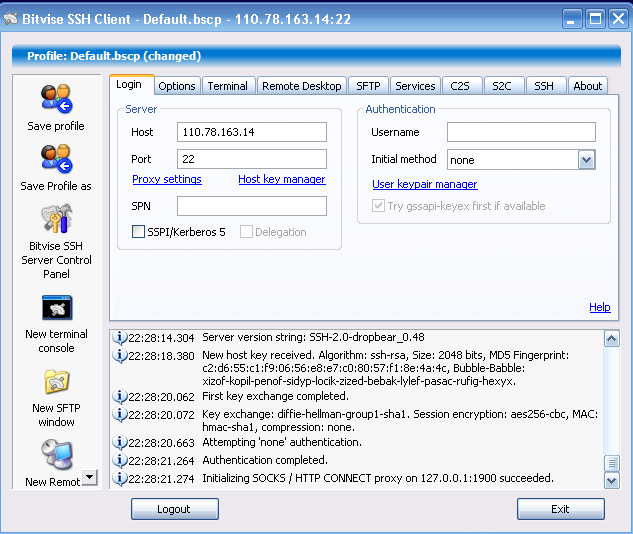The height and width of the screenshot is (534, 633).
Task: Open Host key manager link
Action: 282,179
